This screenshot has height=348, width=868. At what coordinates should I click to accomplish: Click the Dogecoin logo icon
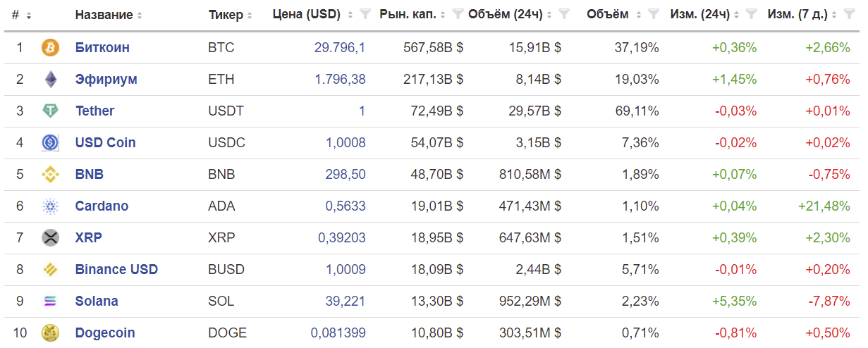pyautogui.click(x=50, y=333)
